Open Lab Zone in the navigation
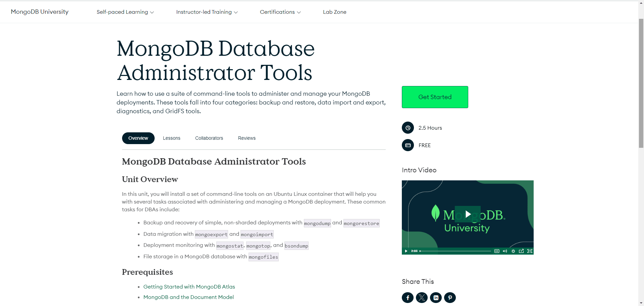 click(x=334, y=12)
